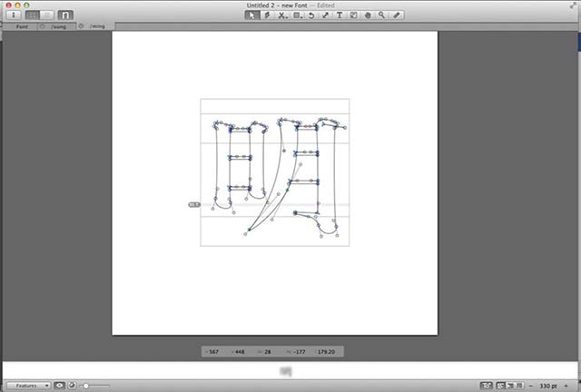
Task: Open the font Info button
Action: point(14,15)
